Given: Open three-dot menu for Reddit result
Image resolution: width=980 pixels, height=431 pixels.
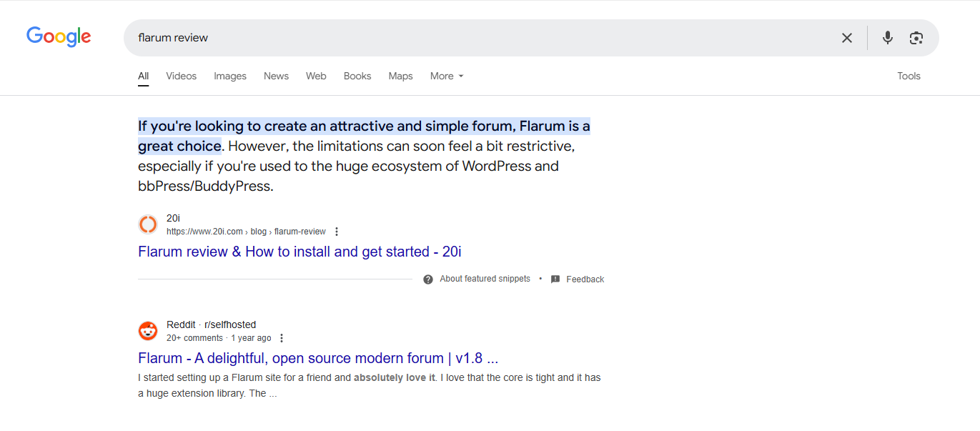Looking at the screenshot, I should (282, 338).
